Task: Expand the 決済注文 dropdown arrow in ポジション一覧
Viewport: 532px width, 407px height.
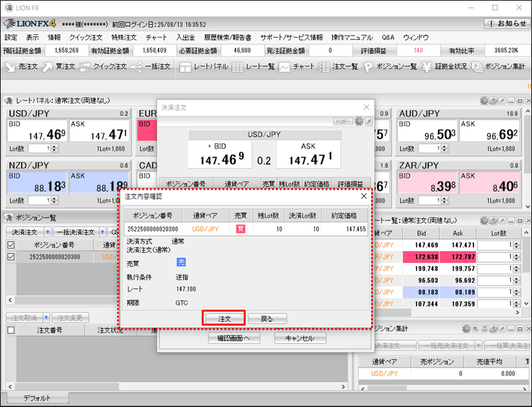Action: coord(48,232)
